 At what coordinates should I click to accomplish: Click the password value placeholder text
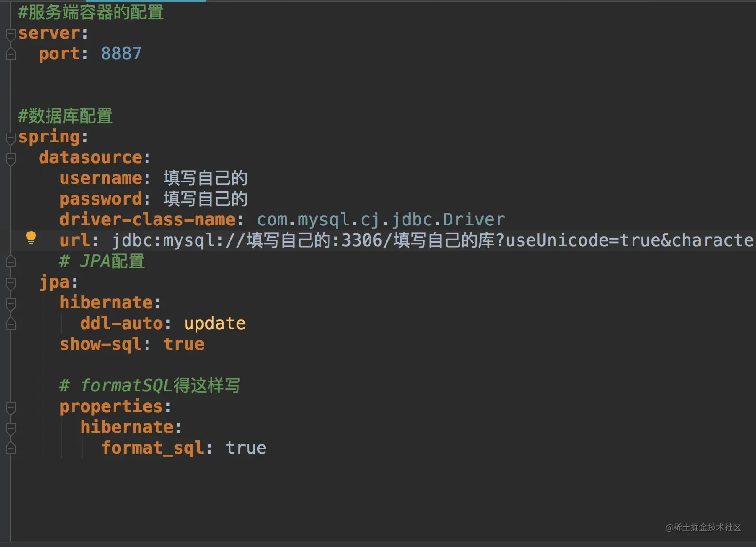pos(205,199)
